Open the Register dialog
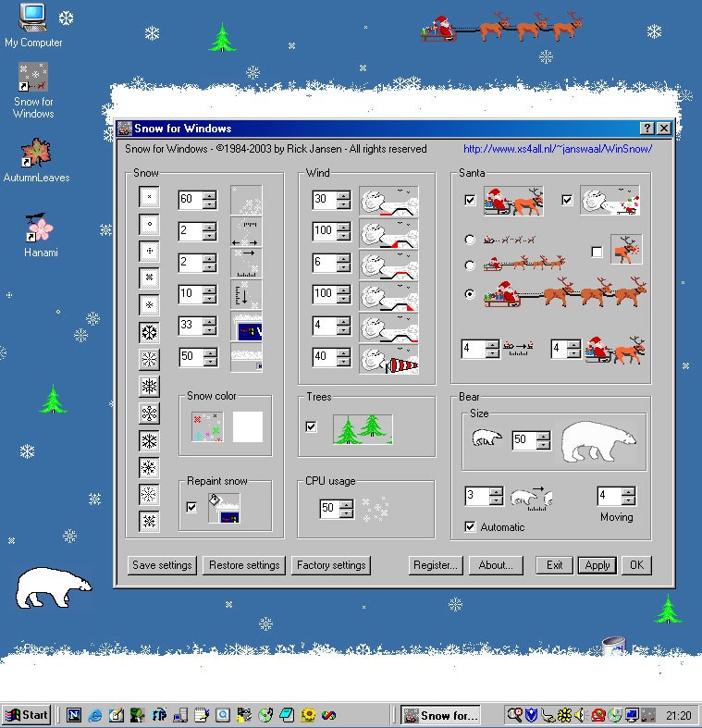702x728 pixels. [436, 565]
